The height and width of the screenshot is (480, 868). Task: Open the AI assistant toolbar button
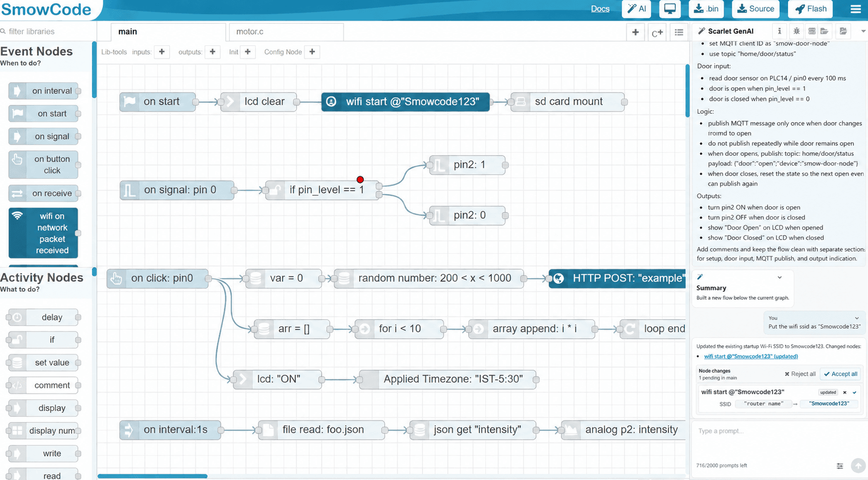tap(636, 9)
